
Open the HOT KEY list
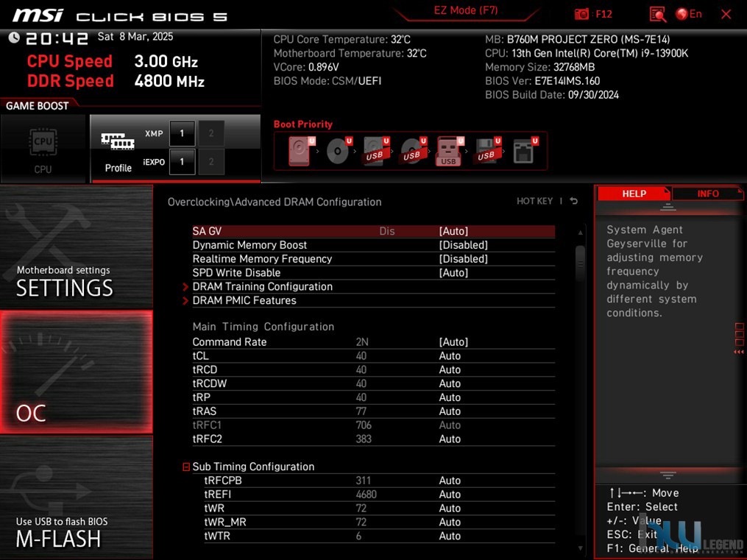[x=534, y=201]
